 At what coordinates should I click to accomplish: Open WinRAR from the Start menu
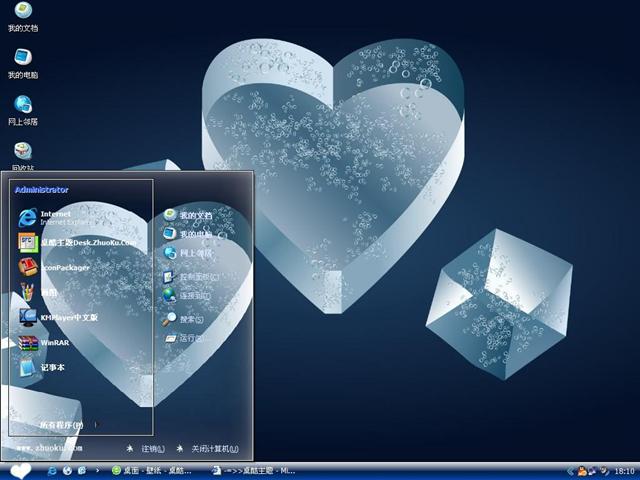point(44,342)
